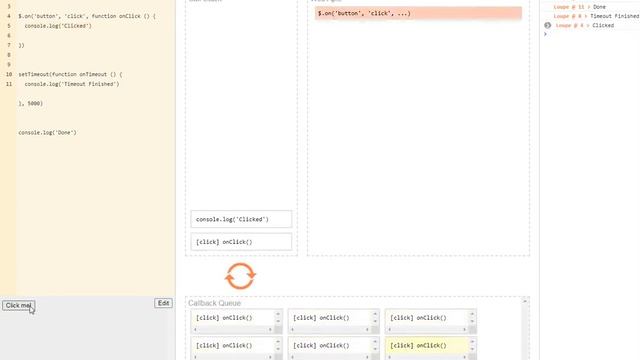Open code editing with the Edit button
The image size is (640, 360).
[x=163, y=303]
